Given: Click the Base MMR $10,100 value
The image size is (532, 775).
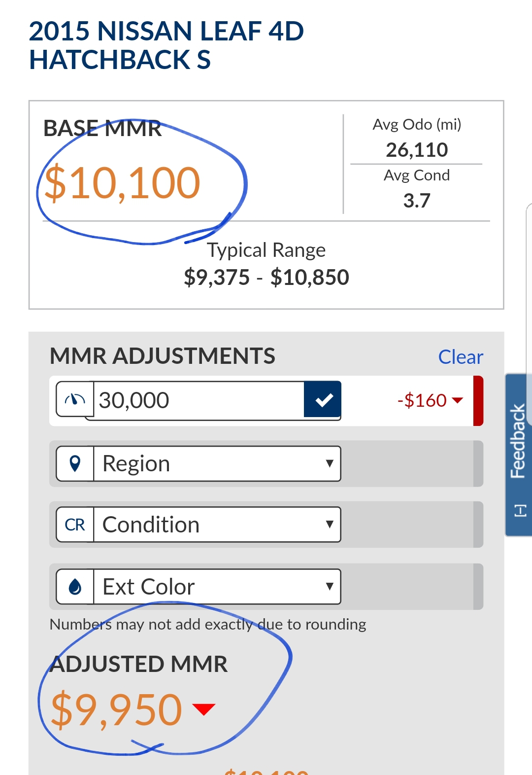Looking at the screenshot, I should [x=122, y=183].
